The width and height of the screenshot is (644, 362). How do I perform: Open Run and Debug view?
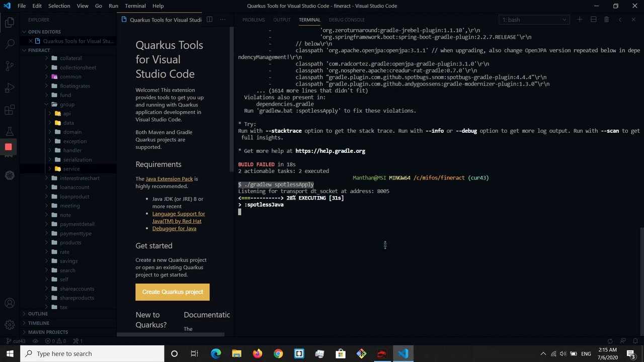pyautogui.click(x=10, y=88)
